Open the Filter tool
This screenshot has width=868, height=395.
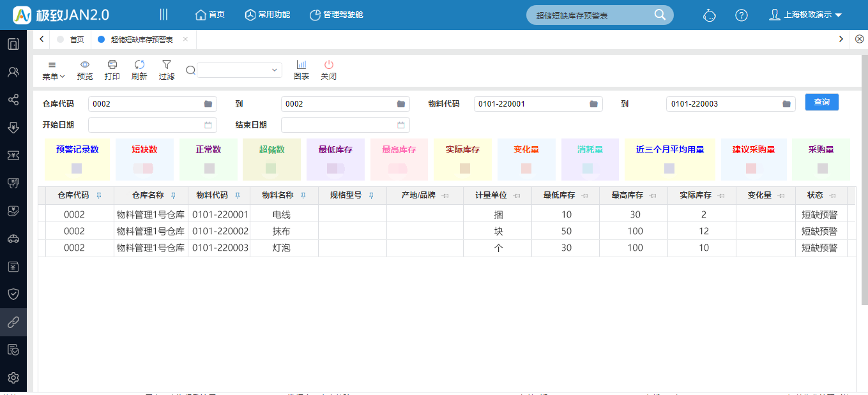(167, 64)
